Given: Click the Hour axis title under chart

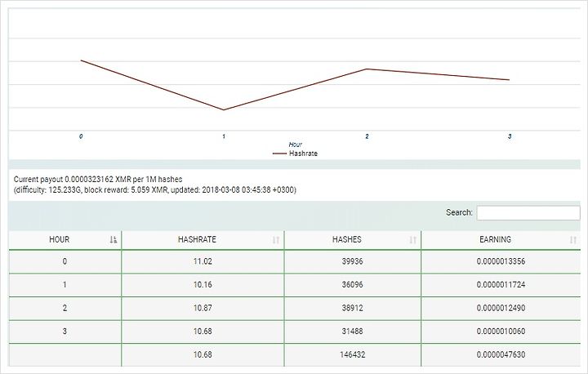Looking at the screenshot, I should (295, 145).
